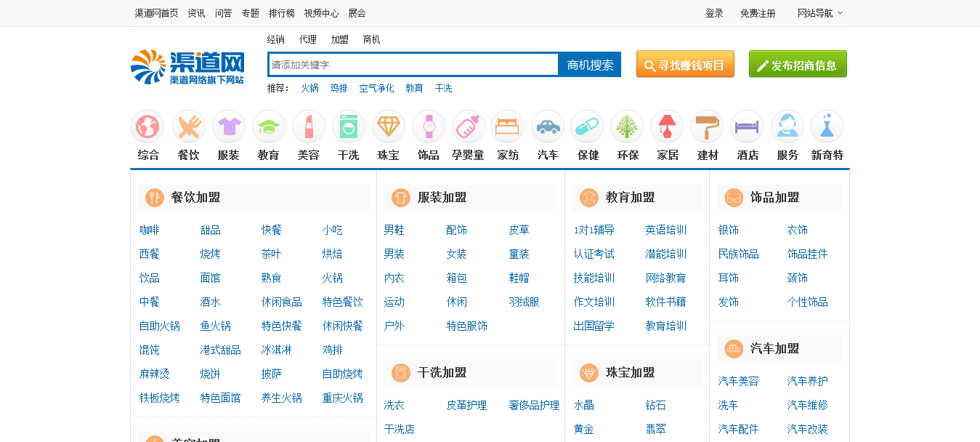The height and width of the screenshot is (442, 980).
Task: Open the 教育 graduation cap icon
Action: point(268,125)
